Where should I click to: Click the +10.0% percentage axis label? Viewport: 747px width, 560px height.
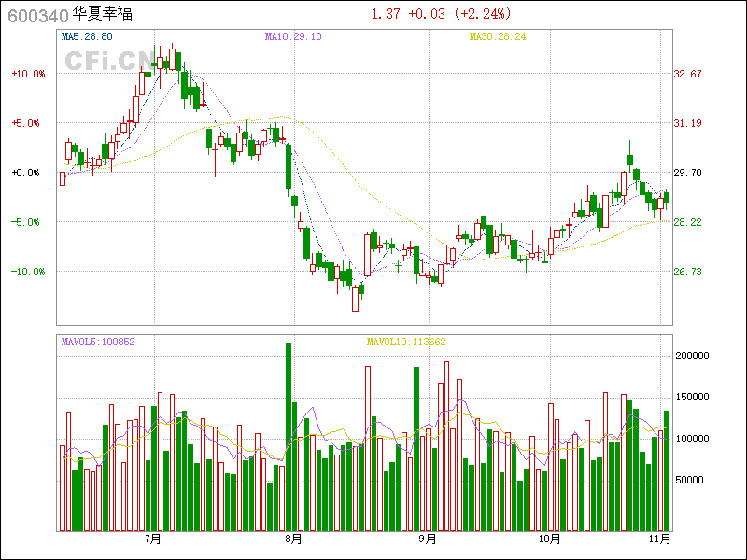point(28,74)
